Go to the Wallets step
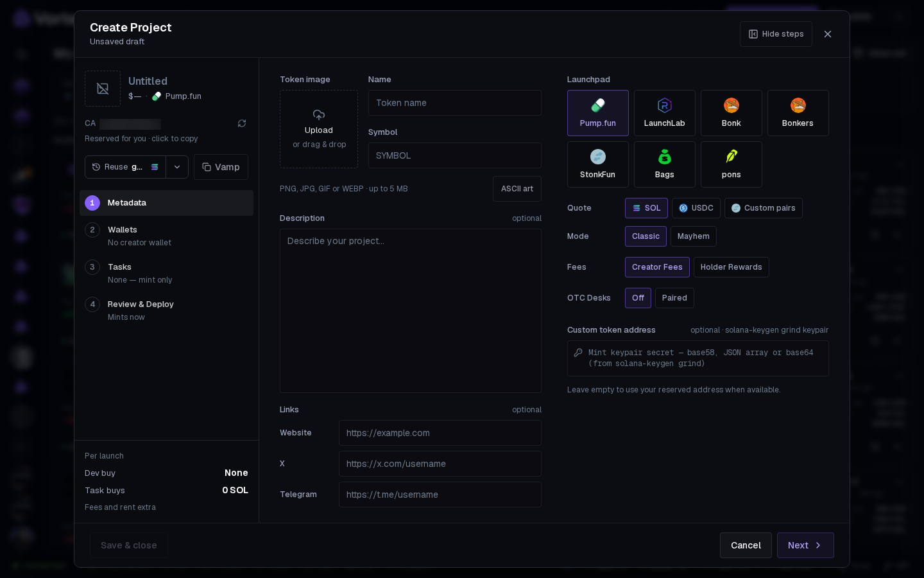The height and width of the screenshot is (578, 924). click(166, 236)
